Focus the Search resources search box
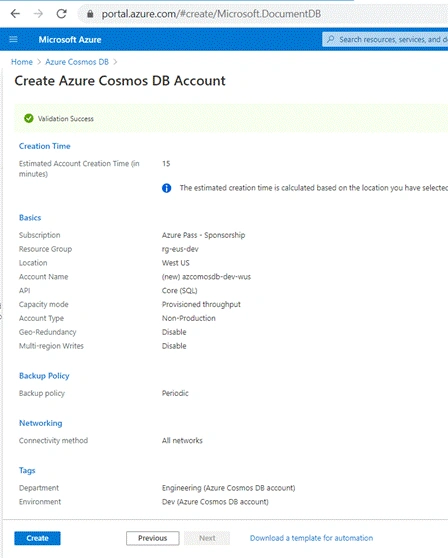 point(385,39)
